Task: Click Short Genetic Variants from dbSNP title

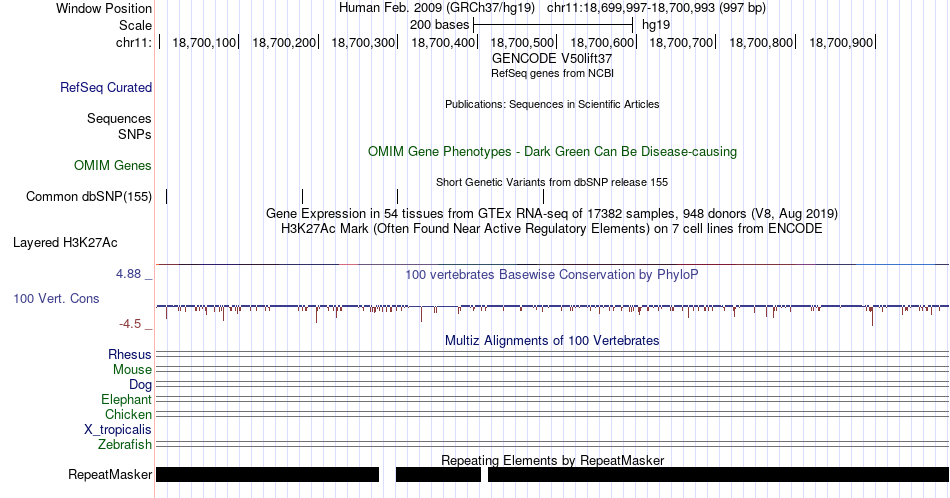Action: coord(552,182)
